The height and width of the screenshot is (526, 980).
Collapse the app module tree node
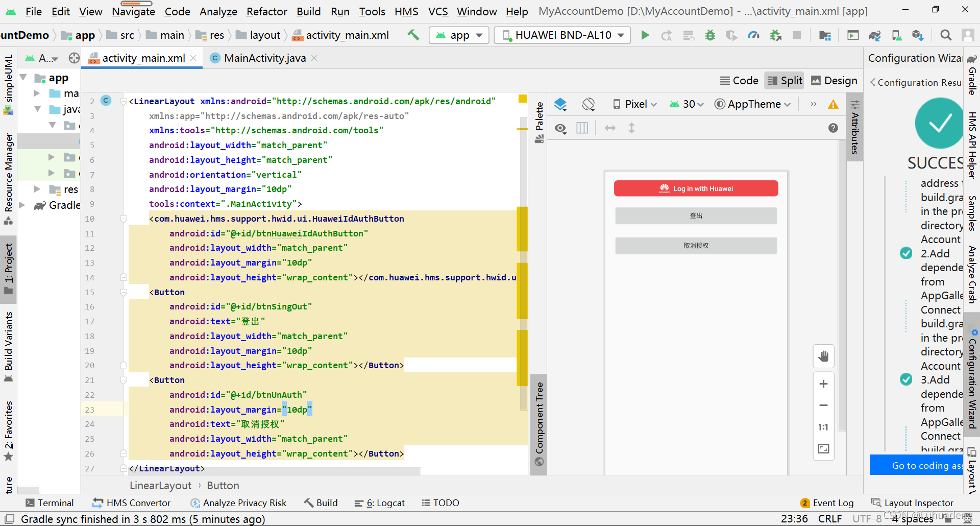point(23,78)
